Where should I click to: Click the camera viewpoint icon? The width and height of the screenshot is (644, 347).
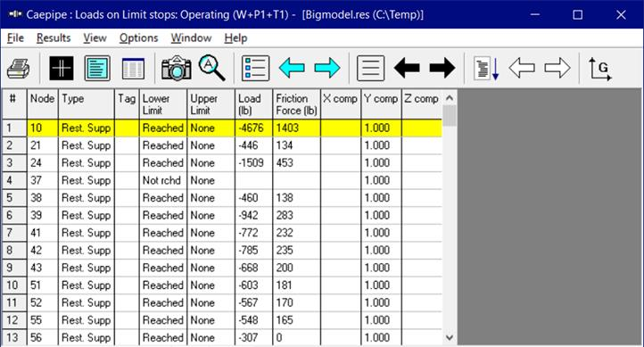177,68
